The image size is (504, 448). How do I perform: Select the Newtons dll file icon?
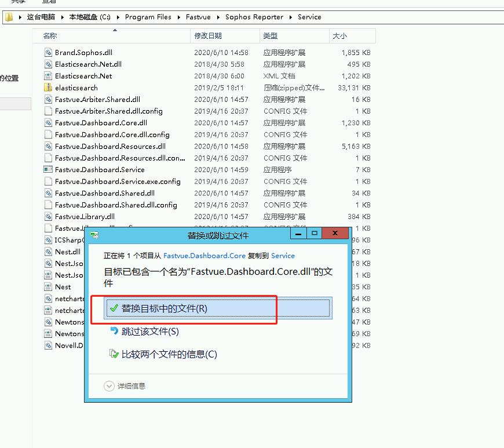point(48,322)
